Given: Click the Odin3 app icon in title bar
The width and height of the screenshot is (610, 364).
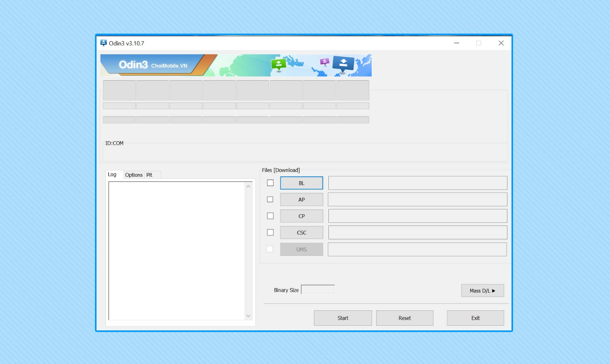Looking at the screenshot, I should (103, 43).
